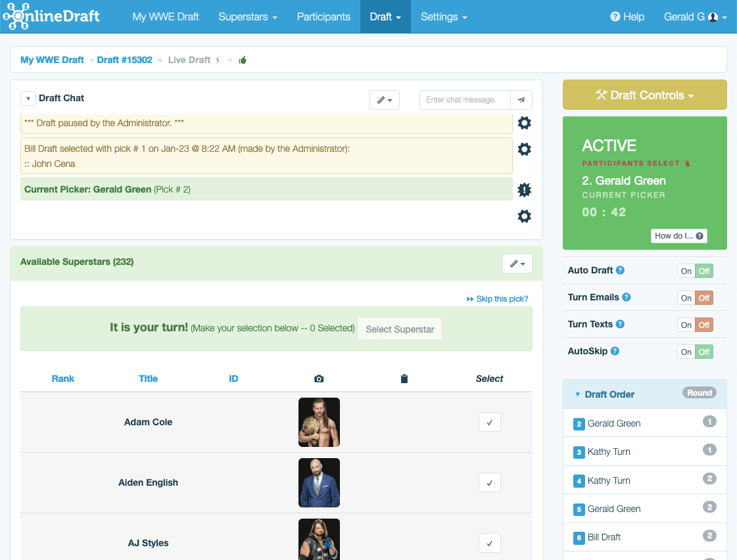Click My WWE Draft breadcrumb link
The height and width of the screenshot is (560, 737).
pyautogui.click(x=52, y=60)
